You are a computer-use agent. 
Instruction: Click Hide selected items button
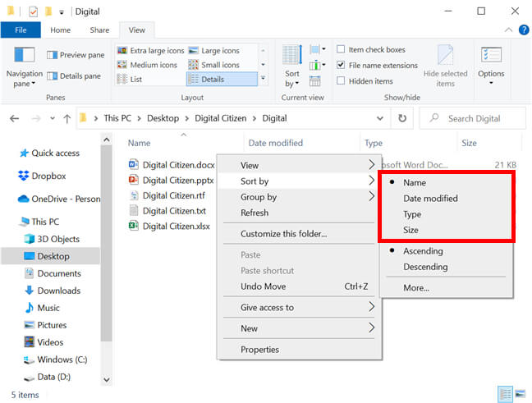(445, 66)
